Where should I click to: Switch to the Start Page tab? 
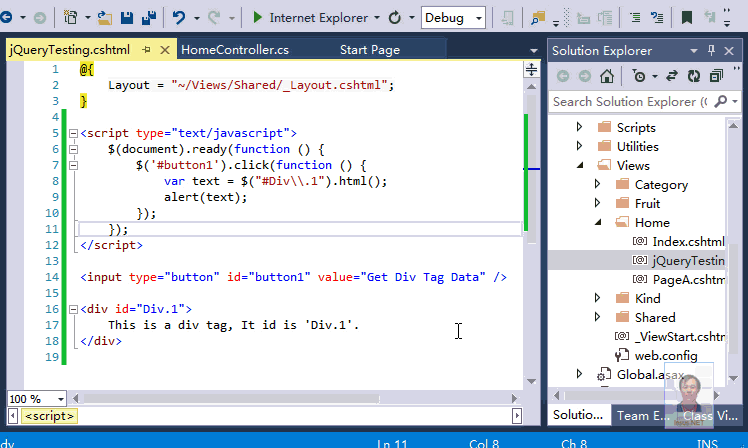pyautogui.click(x=370, y=50)
